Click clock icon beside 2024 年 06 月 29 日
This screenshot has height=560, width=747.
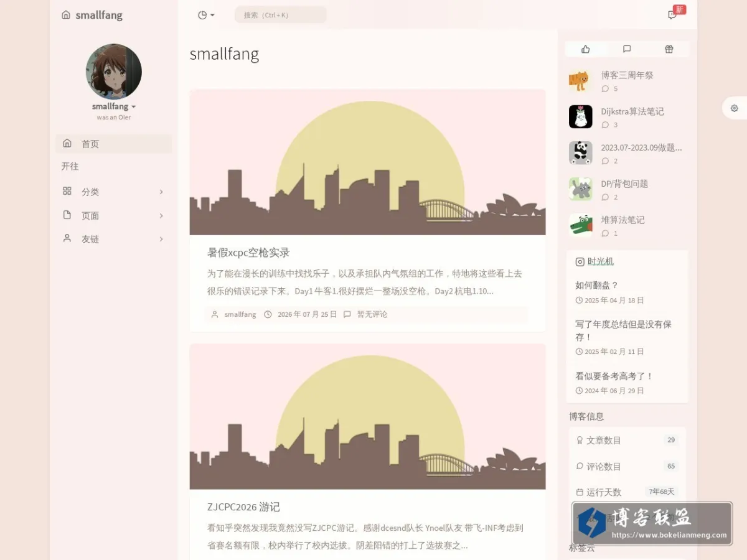pos(579,391)
